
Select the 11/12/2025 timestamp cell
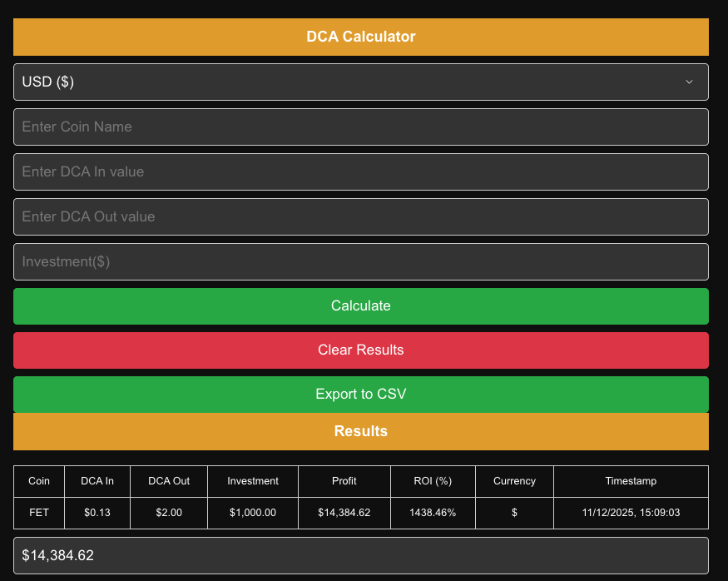[x=631, y=513]
